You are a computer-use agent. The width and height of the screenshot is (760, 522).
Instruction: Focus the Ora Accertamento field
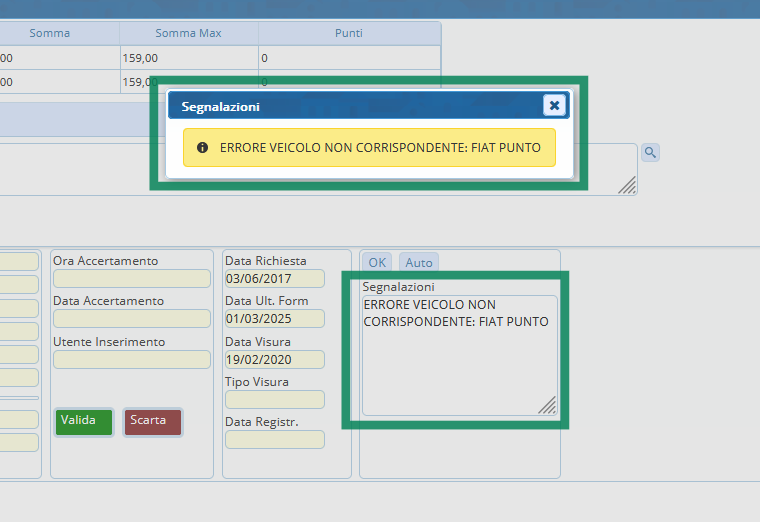pos(132,279)
